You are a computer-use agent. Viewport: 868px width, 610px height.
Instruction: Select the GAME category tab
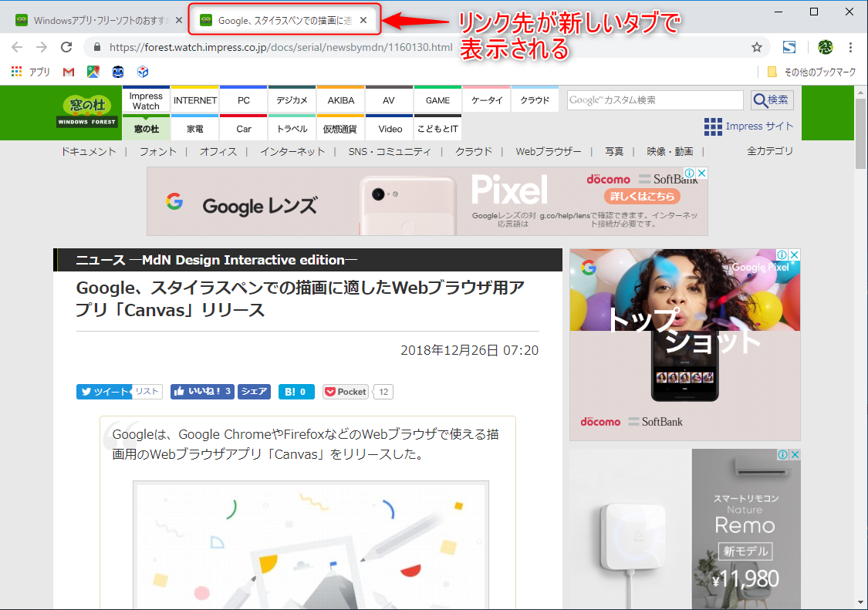click(437, 99)
